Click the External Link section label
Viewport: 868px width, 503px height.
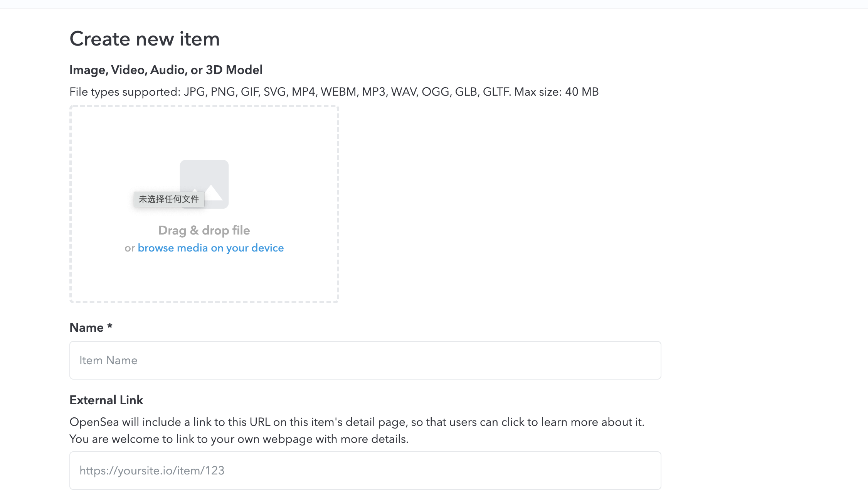(106, 400)
